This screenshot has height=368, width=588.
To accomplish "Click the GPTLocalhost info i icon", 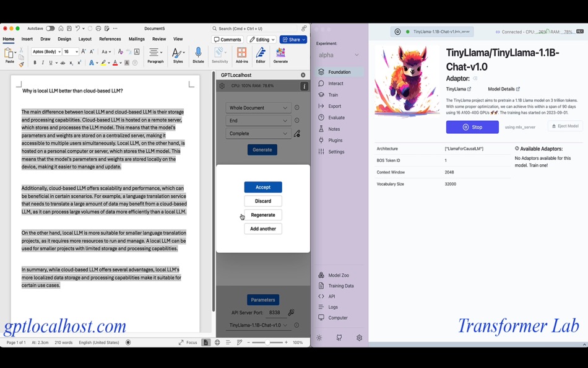I will coord(304,86).
